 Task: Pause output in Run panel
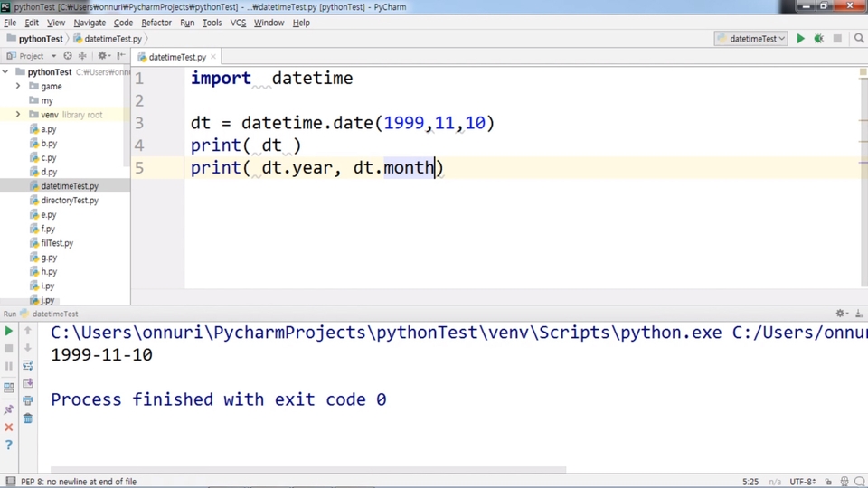click(x=9, y=366)
